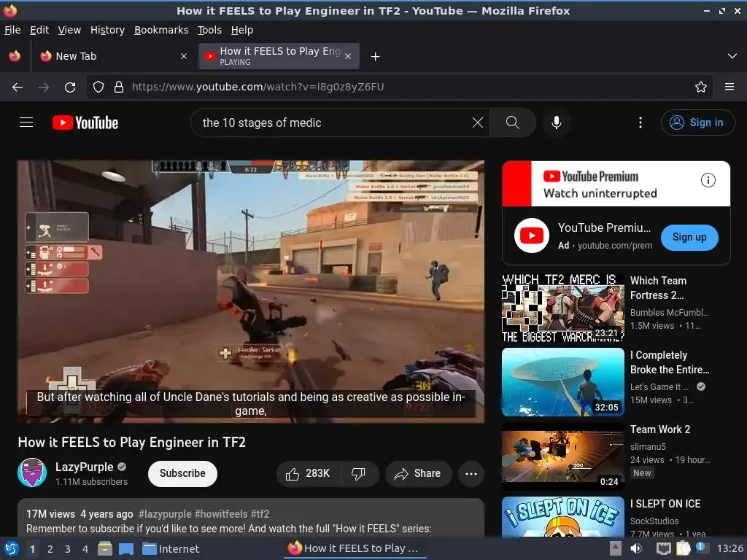Open the File menu
The height and width of the screenshot is (560, 747).
click(12, 30)
